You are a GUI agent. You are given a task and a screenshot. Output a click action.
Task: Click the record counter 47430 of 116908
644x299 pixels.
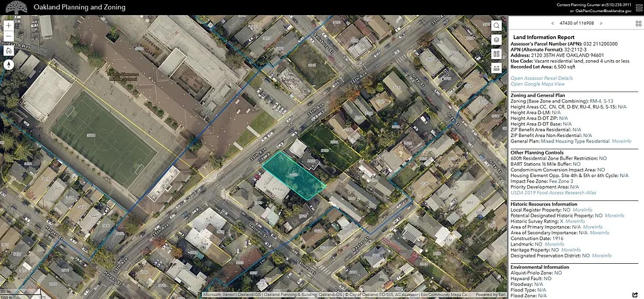pos(577,23)
